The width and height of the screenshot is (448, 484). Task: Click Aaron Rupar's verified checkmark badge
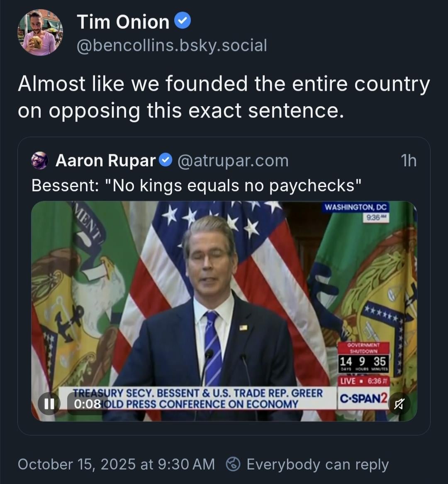click(x=166, y=160)
